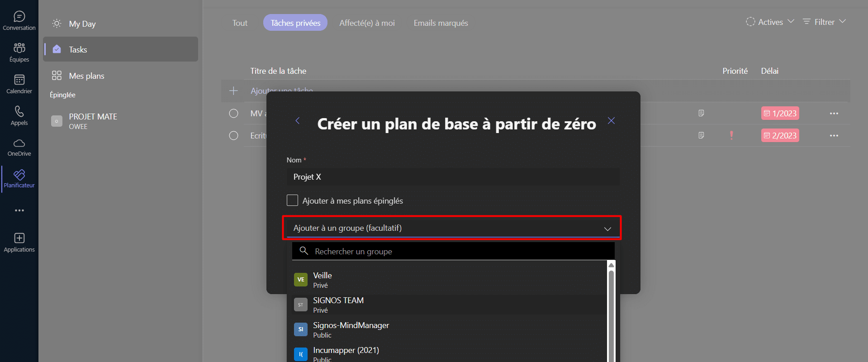Open the Appels phone icon

coord(19,116)
